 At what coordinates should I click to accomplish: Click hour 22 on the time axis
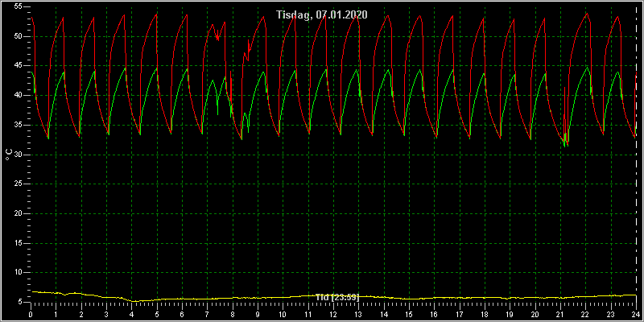[x=585, y=314]
